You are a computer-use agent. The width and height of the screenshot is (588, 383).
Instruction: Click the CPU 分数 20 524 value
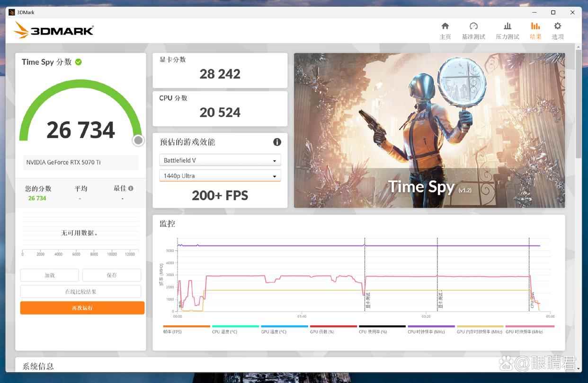pyautogui.click(x=220, y=113)
